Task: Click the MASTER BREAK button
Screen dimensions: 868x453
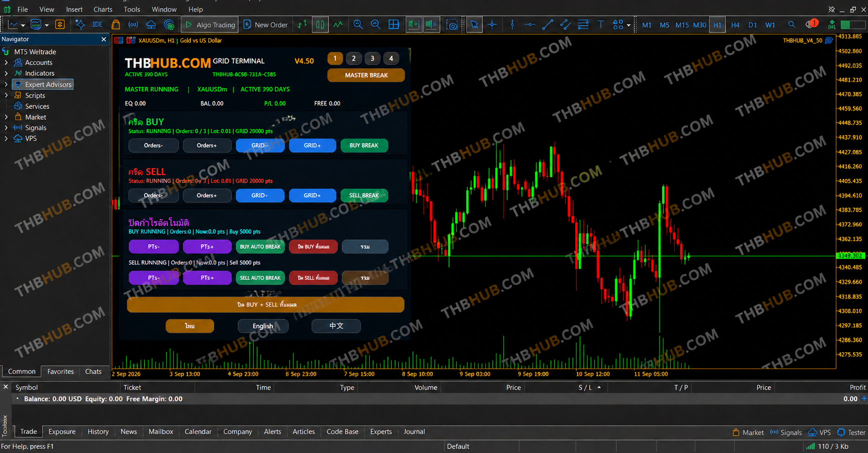Action: [366, 75]
